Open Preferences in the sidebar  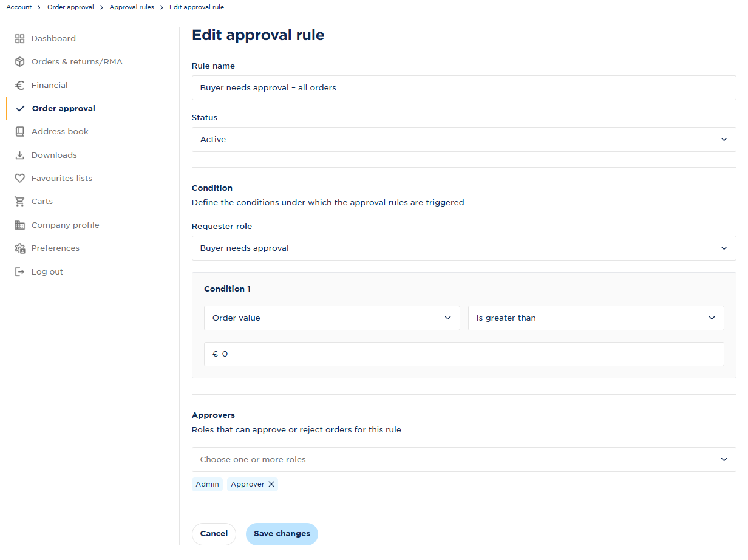(x=55, y=248)
